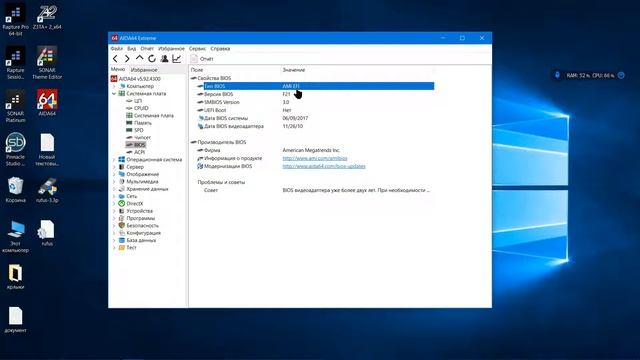Click the Безопасность shield icon

pos(122,226)
